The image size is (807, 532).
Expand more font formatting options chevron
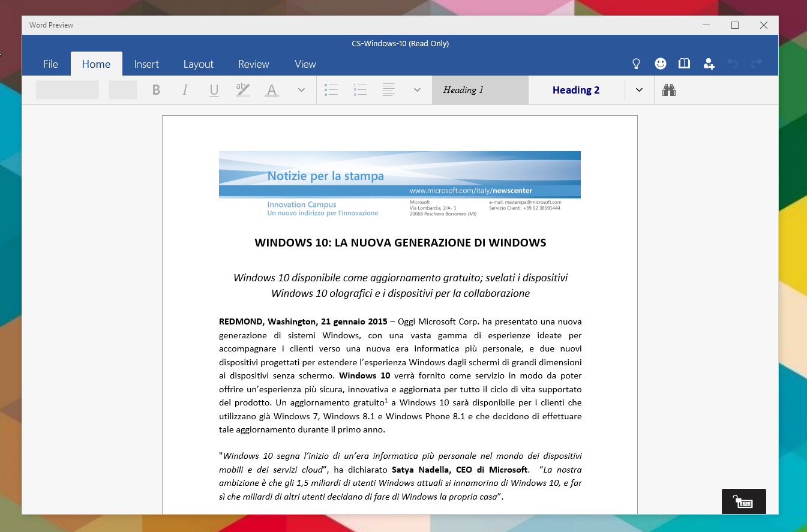click(301, 90)
